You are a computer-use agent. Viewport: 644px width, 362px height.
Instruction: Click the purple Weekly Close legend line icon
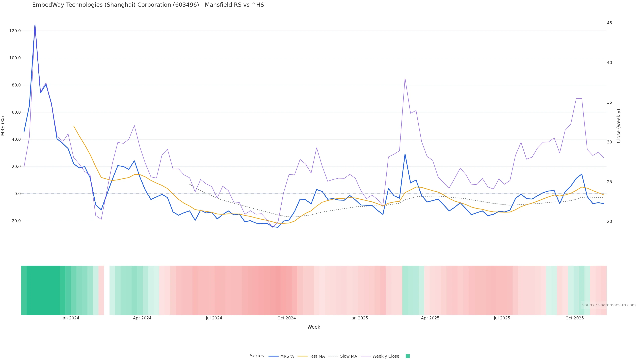point(366,356)
